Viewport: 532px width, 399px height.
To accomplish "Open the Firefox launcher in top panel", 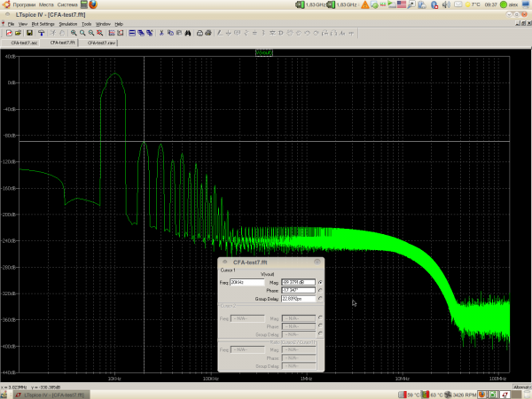I will 93,4.
